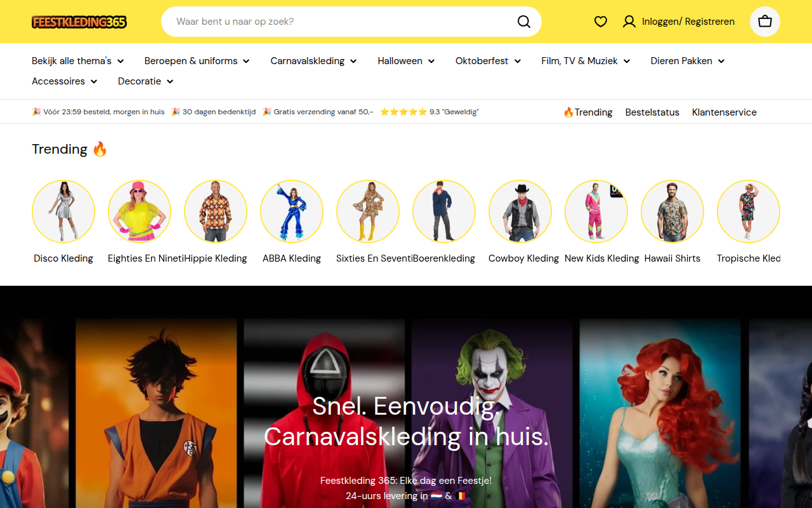Open the wishlist heart icon
The width and height of the screenshot is (812, 508).
point(601,22)
